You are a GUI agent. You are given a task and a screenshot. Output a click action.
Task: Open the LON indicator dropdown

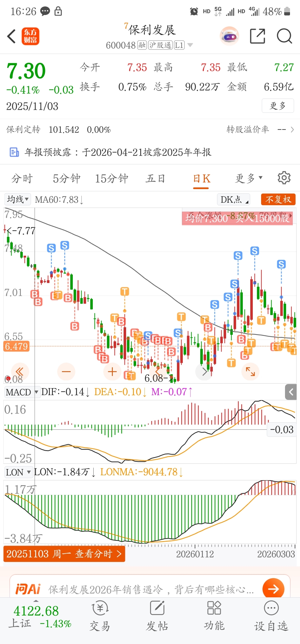coord(18,472)
